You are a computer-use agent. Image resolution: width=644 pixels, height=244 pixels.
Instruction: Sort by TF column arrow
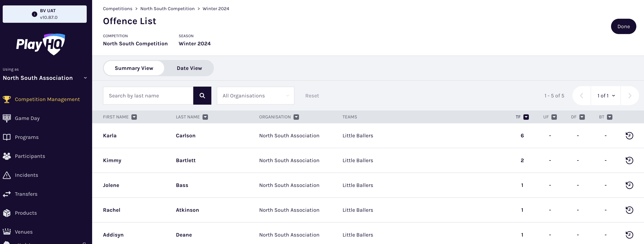(x=526, y=117)
